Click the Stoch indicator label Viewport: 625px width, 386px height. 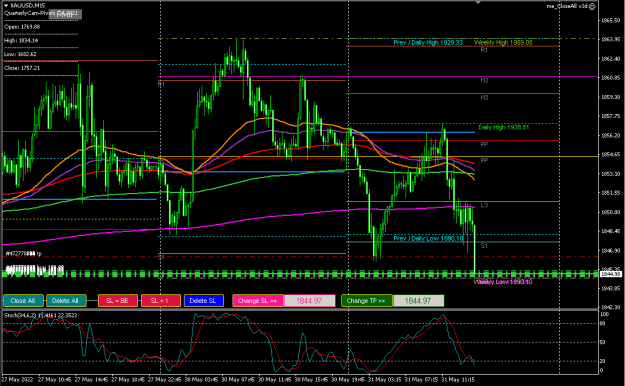pos(40,315)
